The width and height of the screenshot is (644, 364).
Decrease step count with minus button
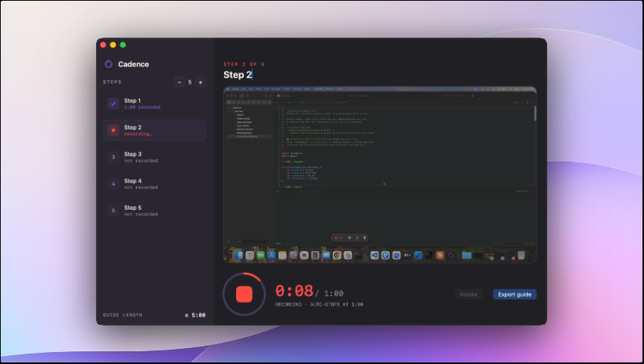179,82
